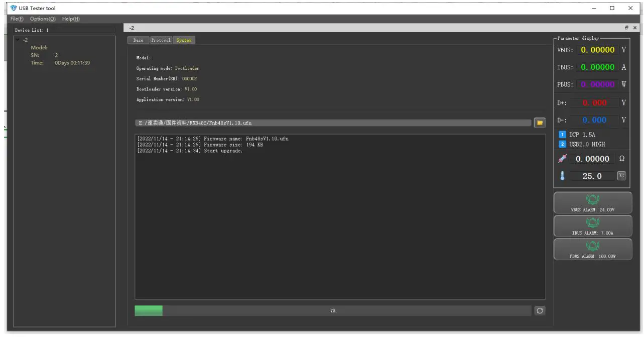644x337 pixels.
Task: Click the VBUS ALARM bell button
Action: (x=593, y=203)
